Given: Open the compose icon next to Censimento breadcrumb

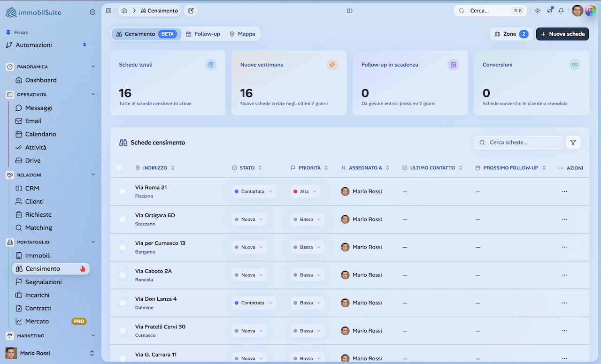Looking at the screenshot, I should [191, 9].
